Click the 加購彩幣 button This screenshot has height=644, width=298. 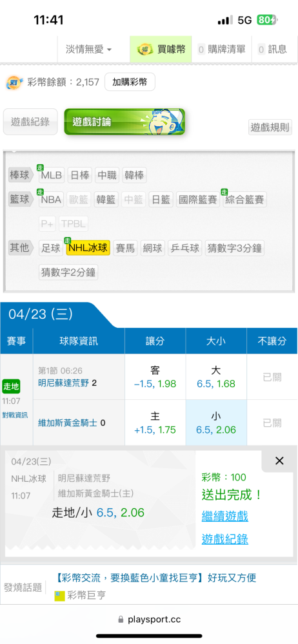tap(130, 82)
